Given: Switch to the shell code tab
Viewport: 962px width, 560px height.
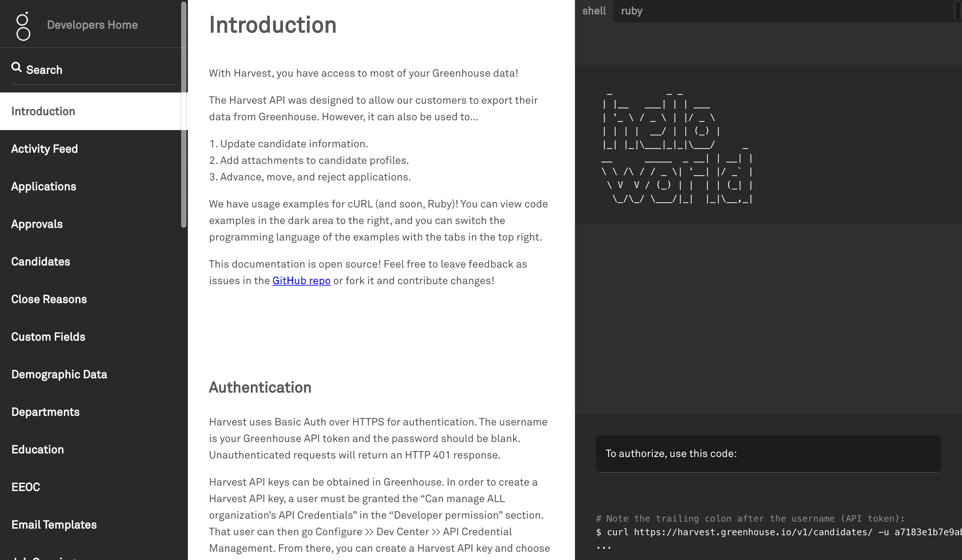Looking at the screenshot, I should coord(594,11).
